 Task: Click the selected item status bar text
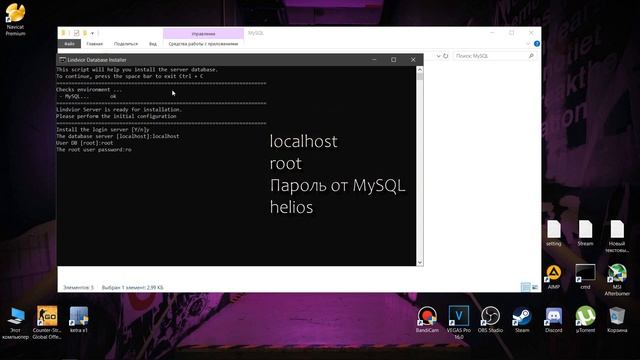[133, 287]
